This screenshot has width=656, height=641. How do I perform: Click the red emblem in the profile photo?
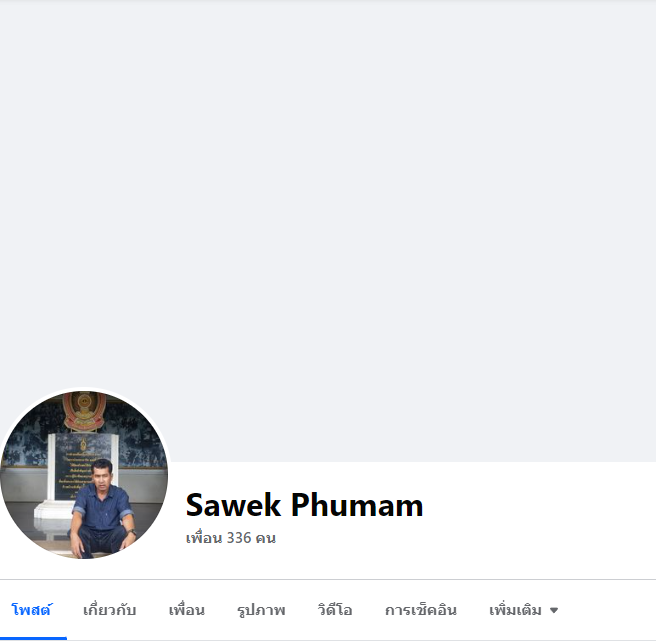click(x=84, y=411)
